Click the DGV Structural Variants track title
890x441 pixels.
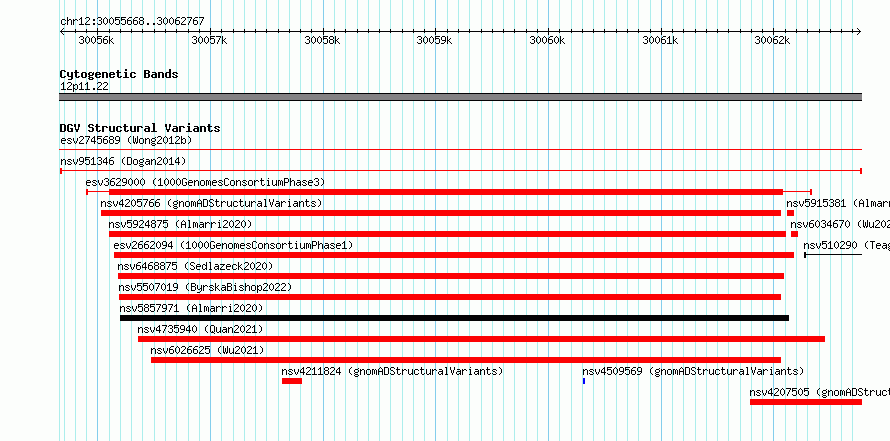tap(140, 128)
